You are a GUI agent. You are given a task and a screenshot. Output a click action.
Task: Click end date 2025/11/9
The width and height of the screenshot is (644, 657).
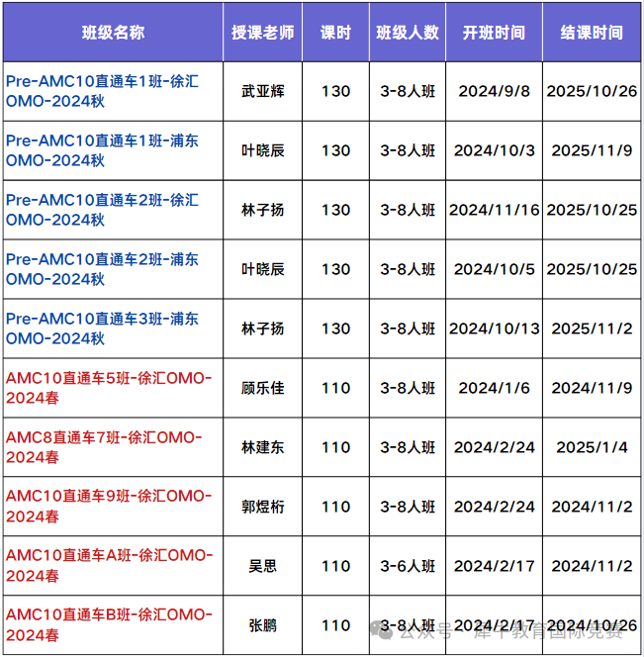592,150
